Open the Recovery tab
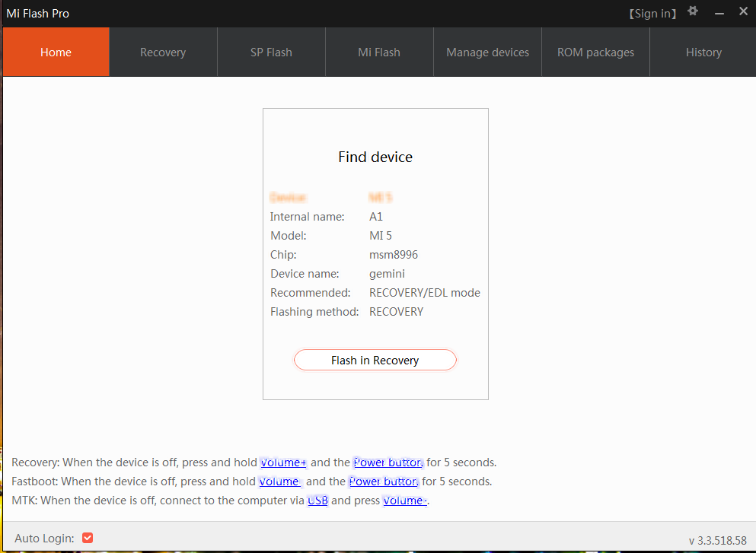Viewport: 756px width, 553px height. 163,52
